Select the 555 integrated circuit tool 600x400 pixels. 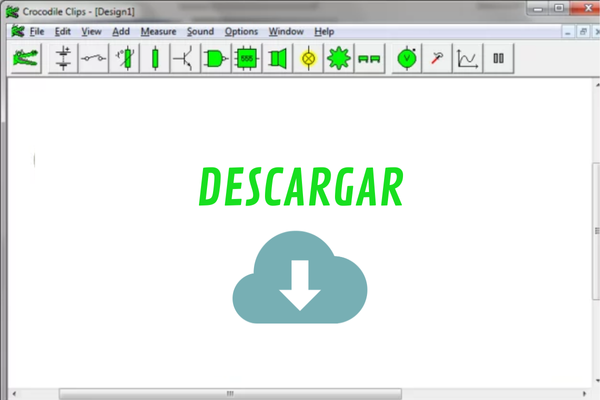coord(246,58)
